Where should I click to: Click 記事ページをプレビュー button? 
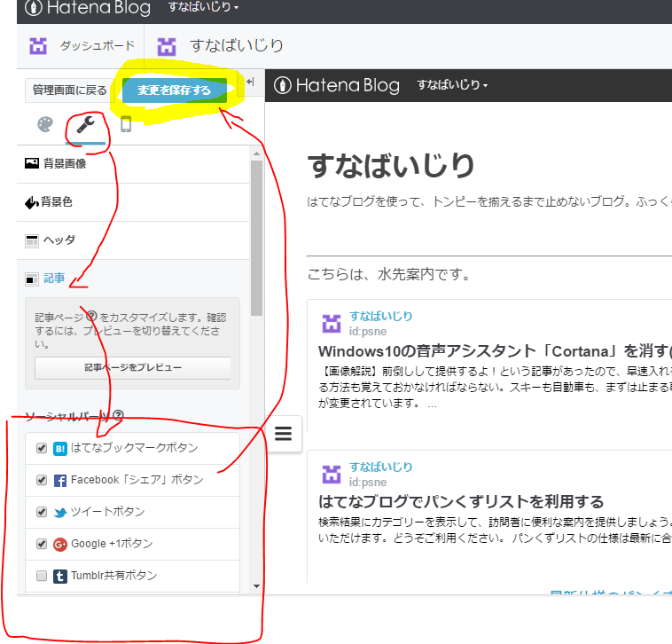tap(133, 368)
